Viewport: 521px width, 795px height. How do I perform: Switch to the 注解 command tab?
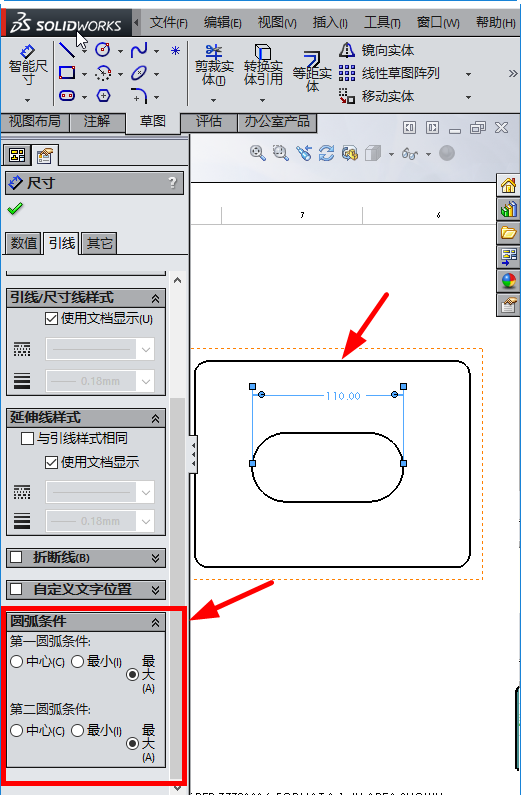pyautogui.click(x=97, y=121)
